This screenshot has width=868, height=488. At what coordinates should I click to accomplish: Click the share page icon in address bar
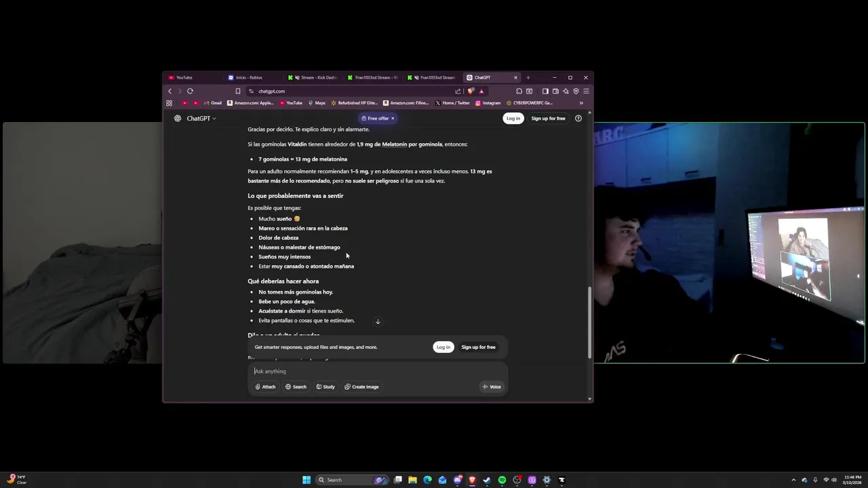pos(458,91)
